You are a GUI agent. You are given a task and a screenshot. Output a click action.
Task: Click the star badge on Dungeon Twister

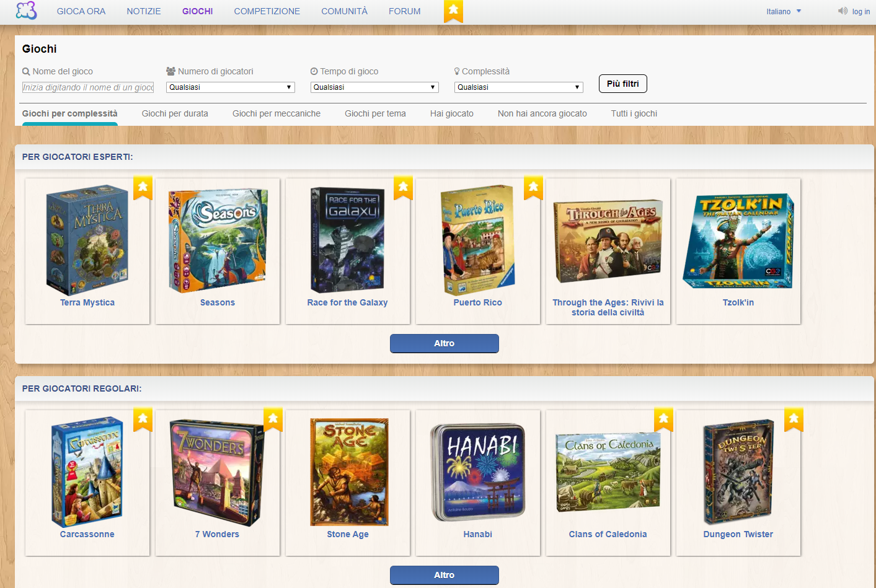tap(794, 419)
